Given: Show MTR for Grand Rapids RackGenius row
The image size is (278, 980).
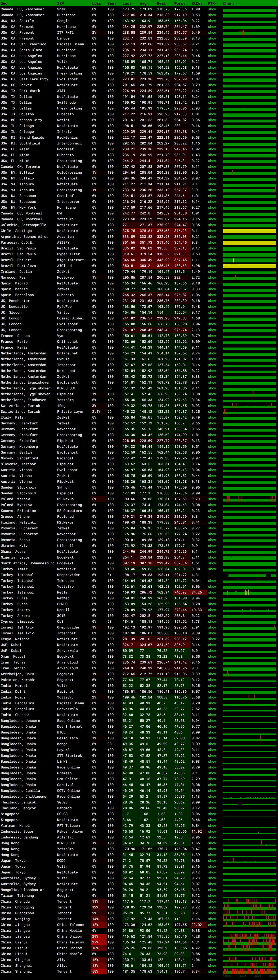Looking at the screenshot, I should pyautogui.click(x=212, y=138).
